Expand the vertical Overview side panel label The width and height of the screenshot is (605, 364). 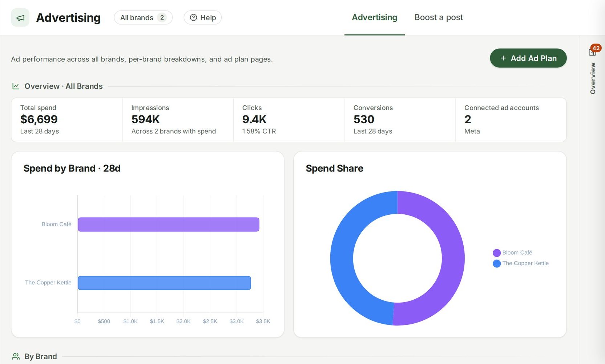pyautogui.click(x=593, y=78)
